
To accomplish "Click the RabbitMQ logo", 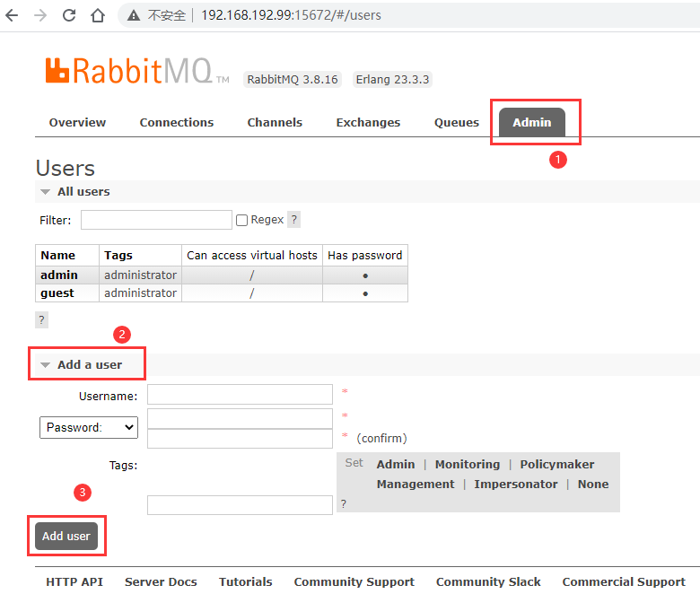I will (x=136, y=71).
